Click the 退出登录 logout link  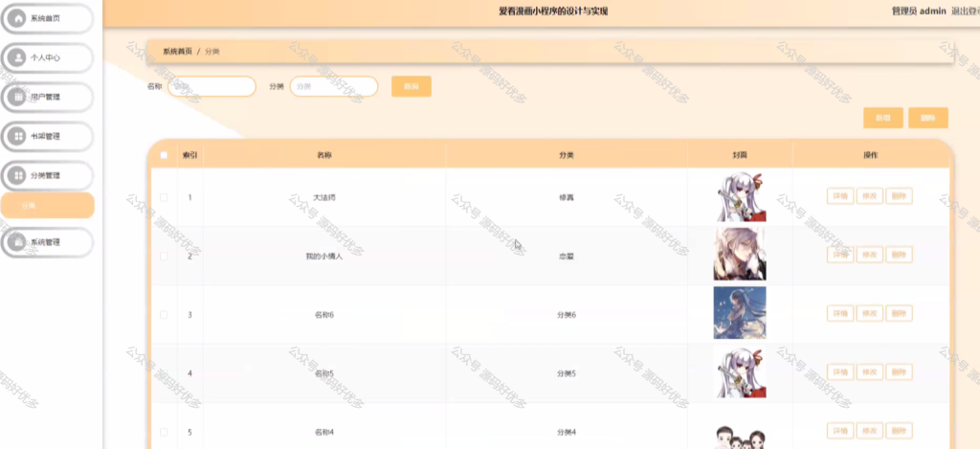[965, 11]
